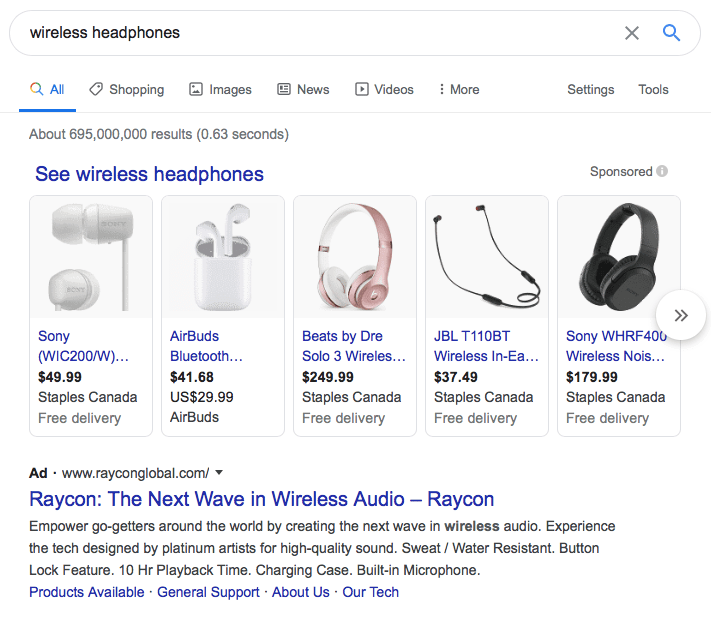Click the rose gold Beats headphones image

pyautogui.click(x=354, y=258)
